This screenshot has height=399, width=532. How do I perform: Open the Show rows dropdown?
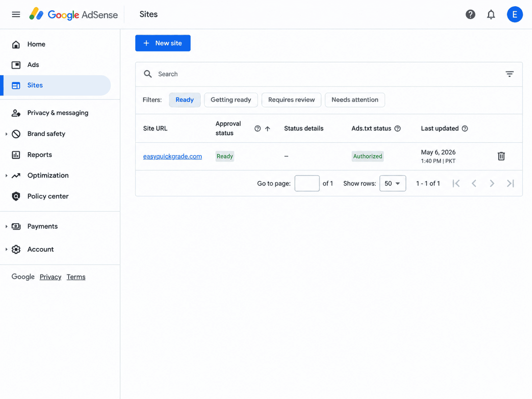[393, 183]
